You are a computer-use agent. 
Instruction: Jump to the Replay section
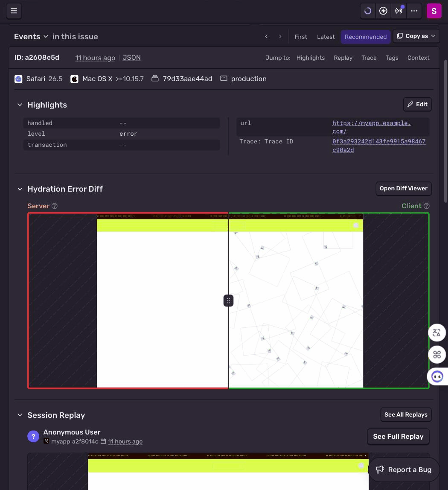343,58
